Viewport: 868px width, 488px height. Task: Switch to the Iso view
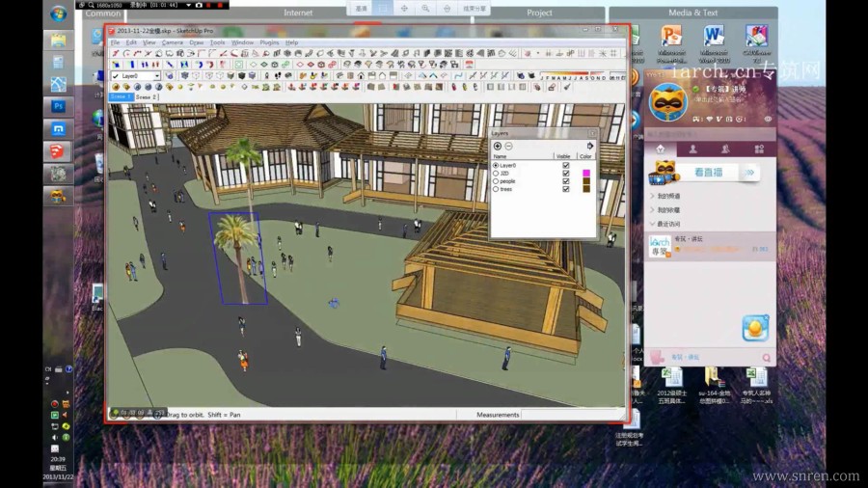(x=339, y=76)
